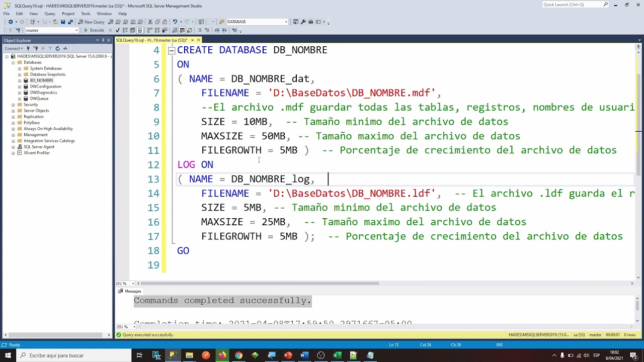
Task: Expand the Security folder node
Action: coord(13,105)
